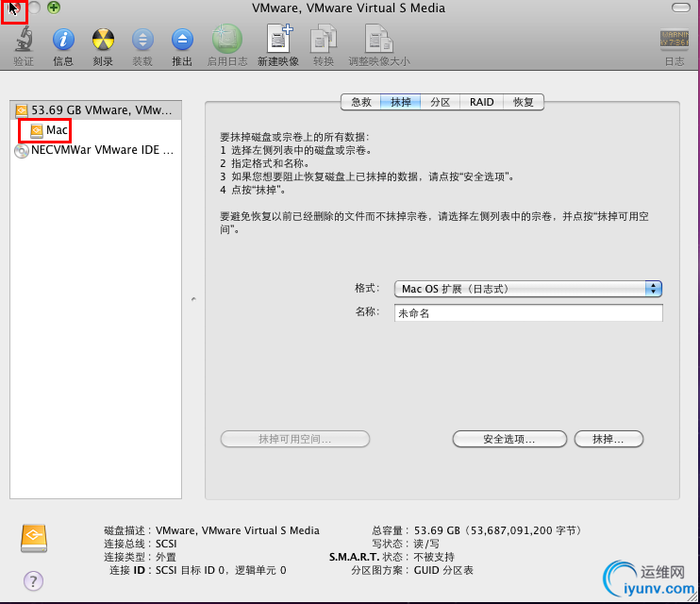Screen dimensions: 700x604
Task: Select the 53.69 GB VMware disk
Action: coord(95,109)
